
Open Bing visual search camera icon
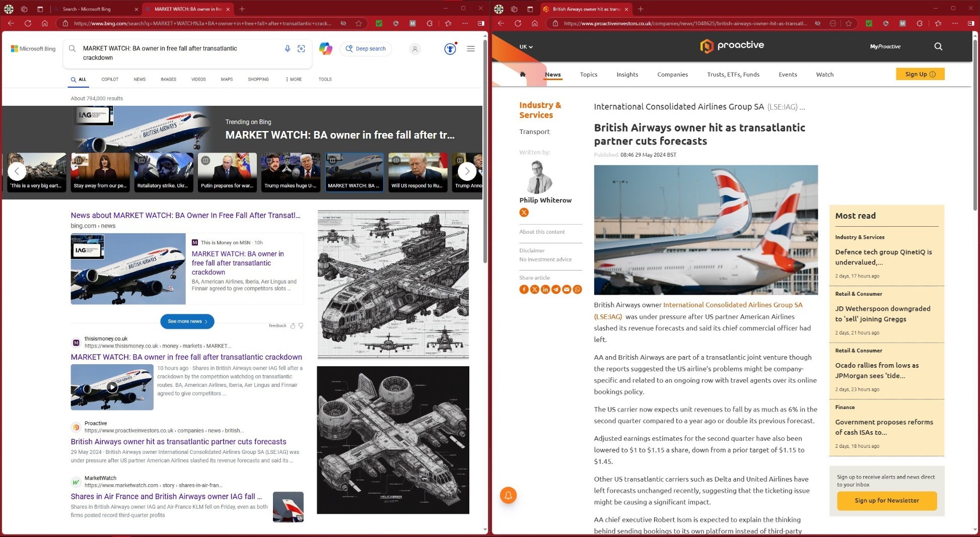[x=301, y=48]
